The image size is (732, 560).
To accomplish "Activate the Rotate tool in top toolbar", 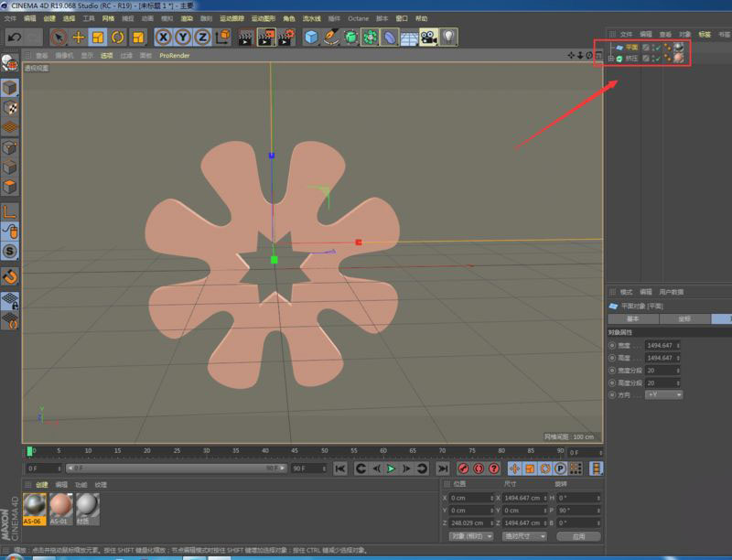I will [x=118, y=37].
